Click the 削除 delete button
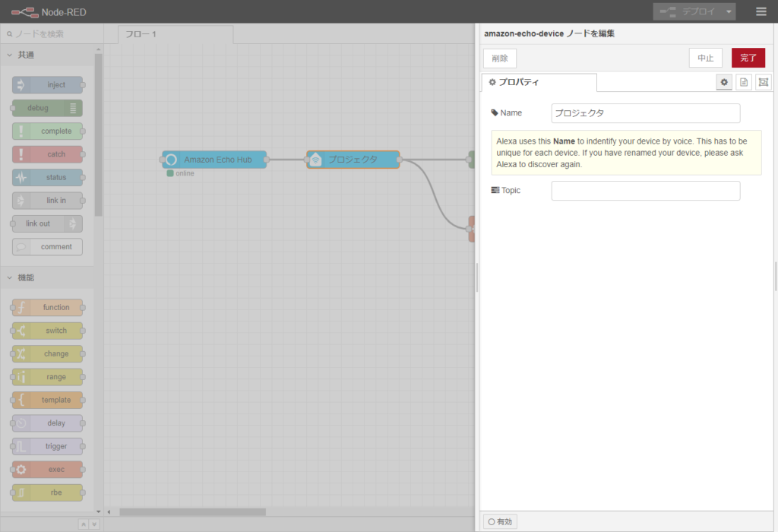778x532 pixels. [499, 58]
